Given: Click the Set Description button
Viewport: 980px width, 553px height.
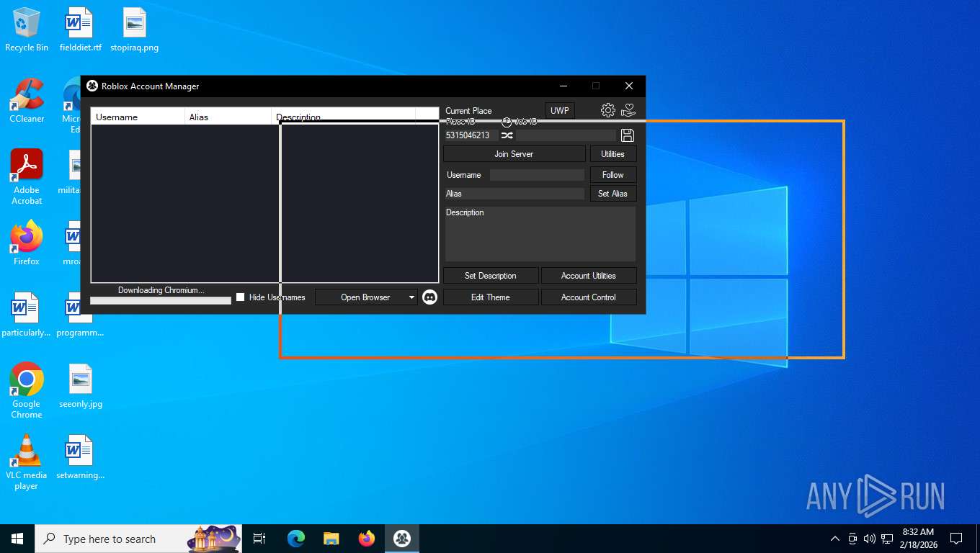Looking at the screenshot, I should pos(491,276).
